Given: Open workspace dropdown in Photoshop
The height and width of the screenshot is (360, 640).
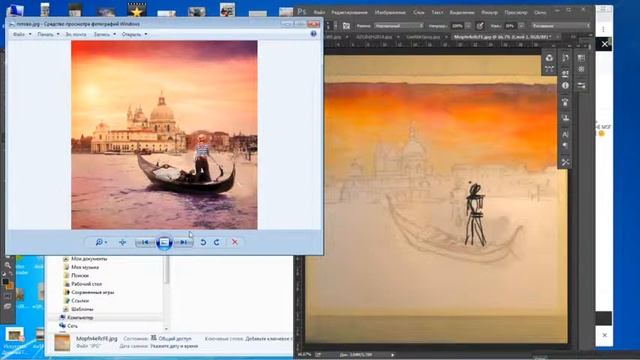Looking at the screenshot, I should pos(561,26).
